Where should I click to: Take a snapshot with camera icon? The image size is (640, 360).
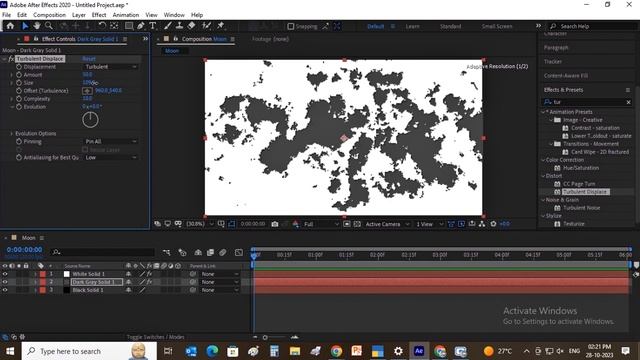pos(275,224)
